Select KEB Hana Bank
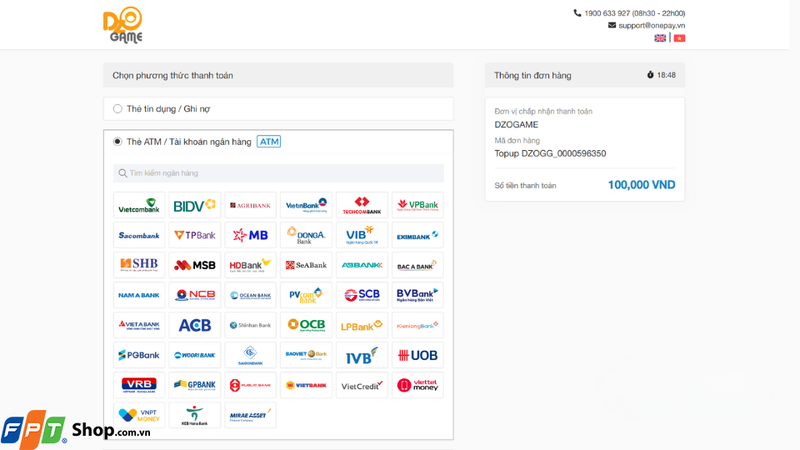This screenshot has width=800, height=450. (x=194, y=415)
